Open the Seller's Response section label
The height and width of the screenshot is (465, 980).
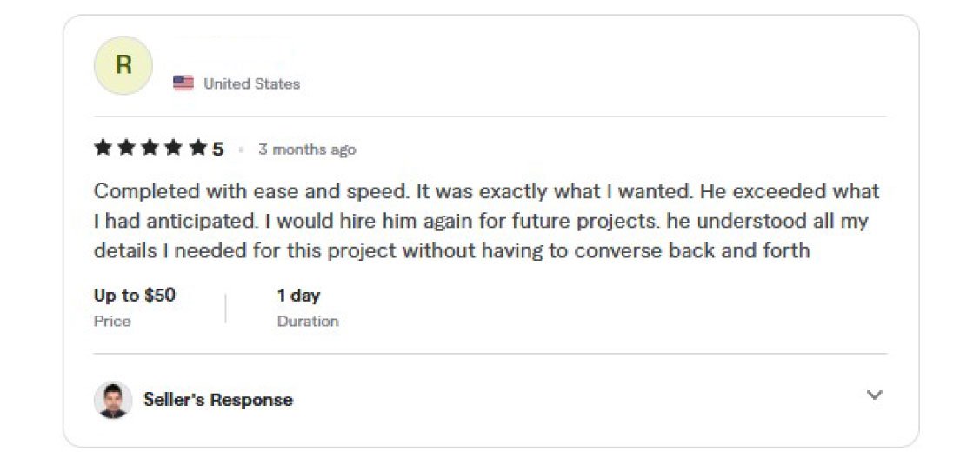tap(218, 400)
